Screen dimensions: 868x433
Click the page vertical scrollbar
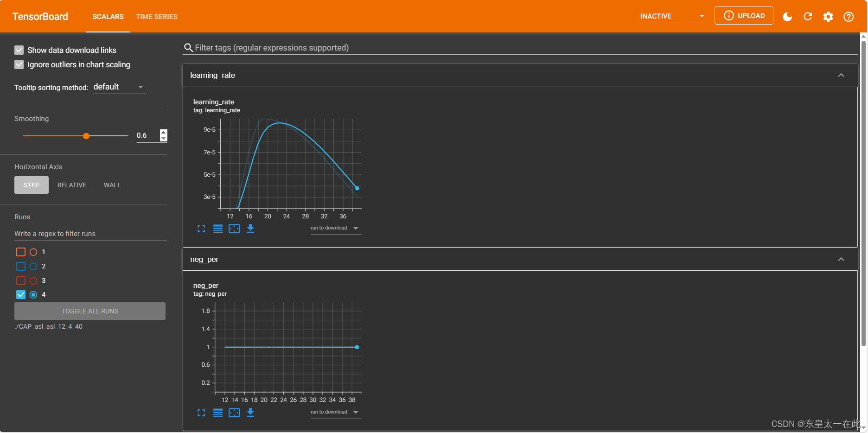click(863, 193)
